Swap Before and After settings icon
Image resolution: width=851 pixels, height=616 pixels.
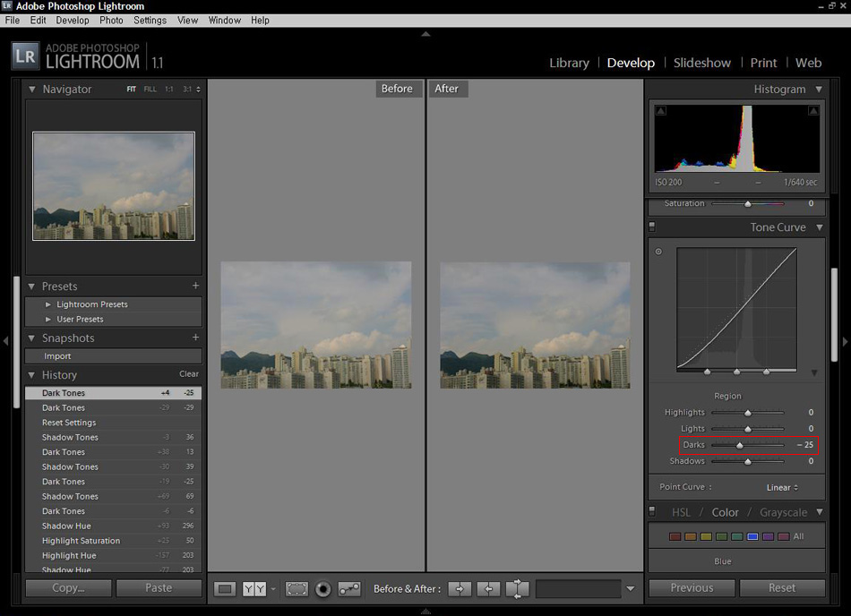click(x=517, y=588)
